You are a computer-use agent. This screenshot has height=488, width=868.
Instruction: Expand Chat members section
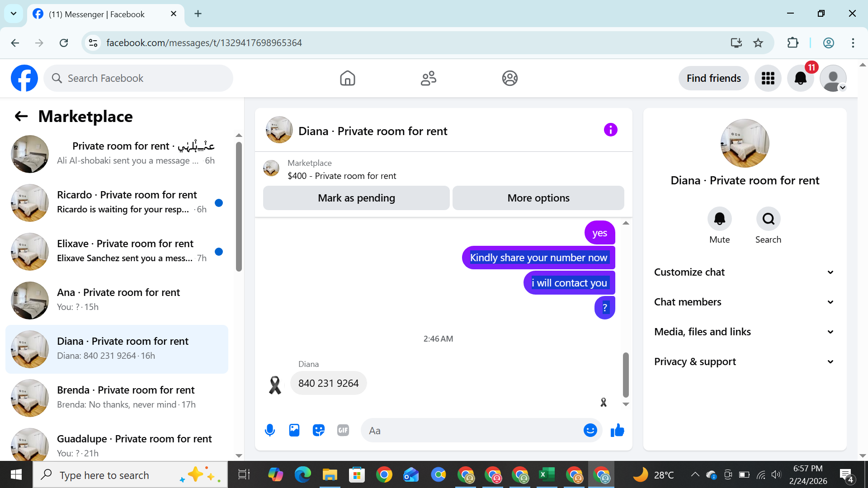click(x=744, y=302)
